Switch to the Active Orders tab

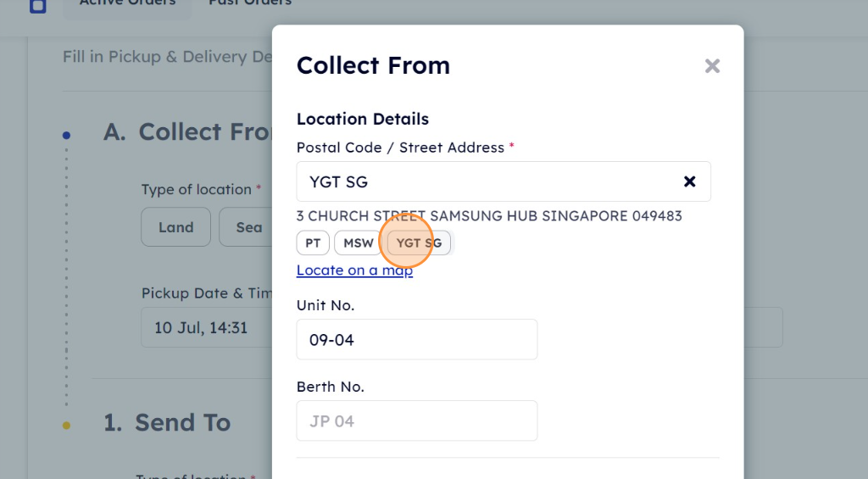coord(127,3)
